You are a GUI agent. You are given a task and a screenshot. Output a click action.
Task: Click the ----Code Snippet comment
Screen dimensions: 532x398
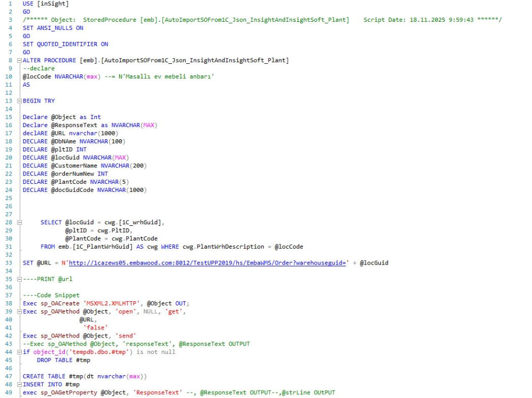click(51, 295)
